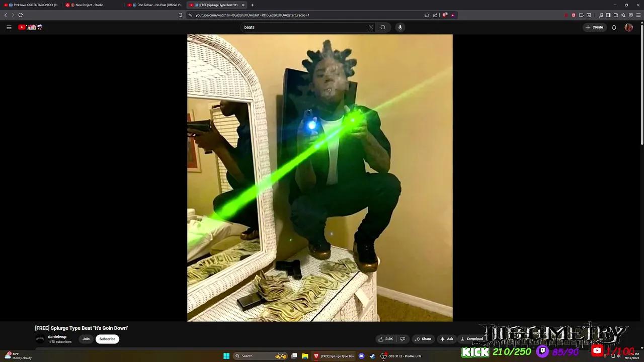Image resolution: width=644 pixels, height=362 pixels.
Task: Go forward in browser history
Action: 13,15
